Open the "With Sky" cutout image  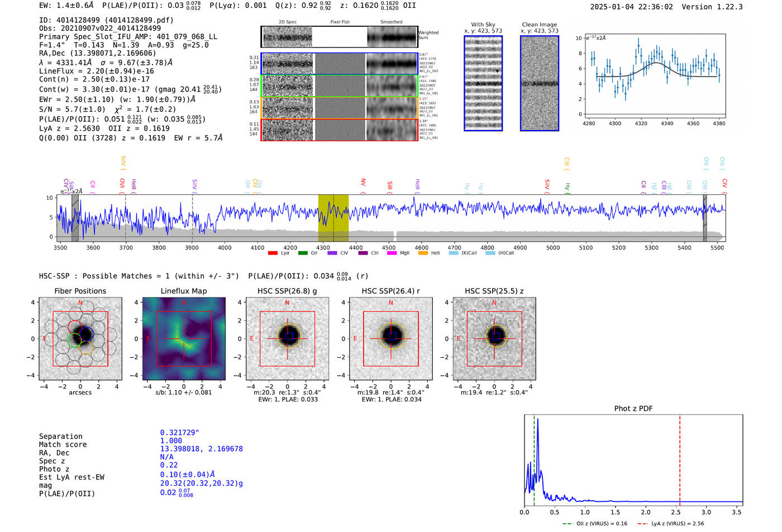tap(483, 83)
